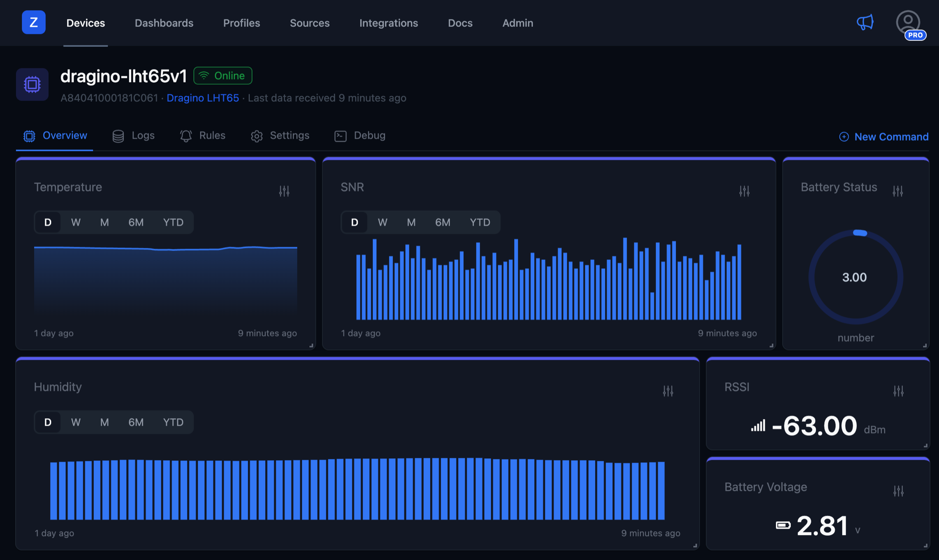Viewport: 939px width, 560px height.
Task: Click the 2.81 battery voltage value
Action: point(822,525)
